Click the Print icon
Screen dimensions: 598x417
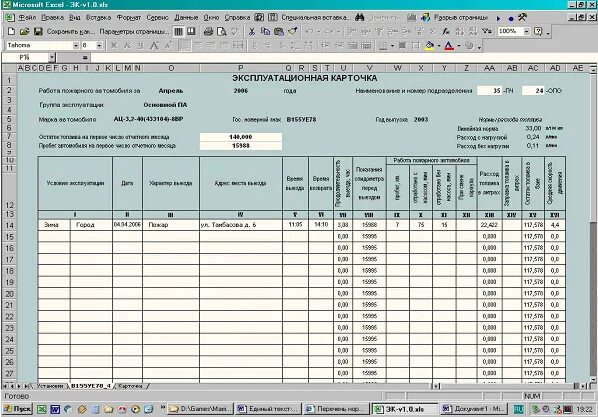tap(208, 31)
